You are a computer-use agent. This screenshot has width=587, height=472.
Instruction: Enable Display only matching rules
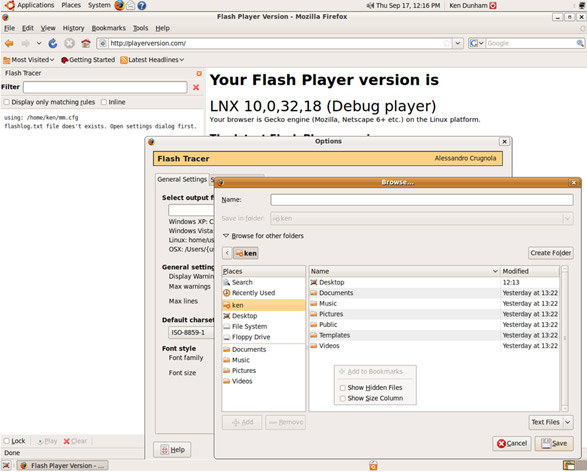pos(6,102)
